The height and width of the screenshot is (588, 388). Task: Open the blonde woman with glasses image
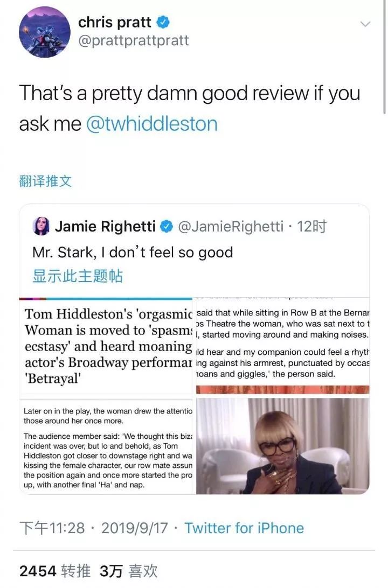click(x=282, y=446)
